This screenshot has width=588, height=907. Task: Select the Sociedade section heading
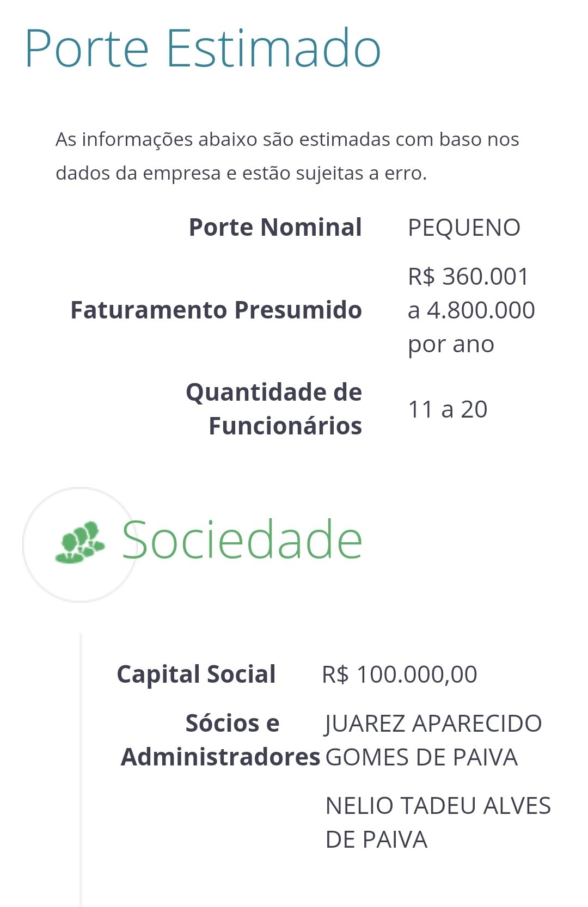[x=242, y=540]
